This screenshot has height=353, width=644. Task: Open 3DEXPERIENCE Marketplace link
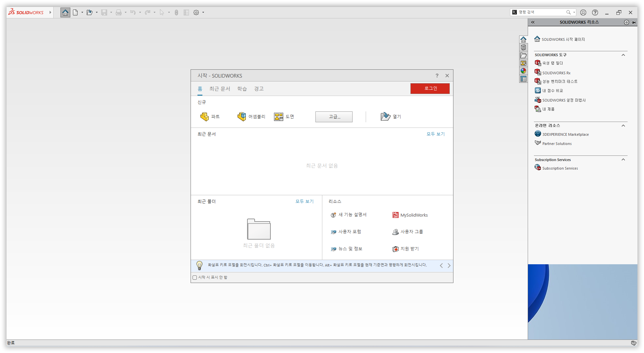[x=562, y=134]
